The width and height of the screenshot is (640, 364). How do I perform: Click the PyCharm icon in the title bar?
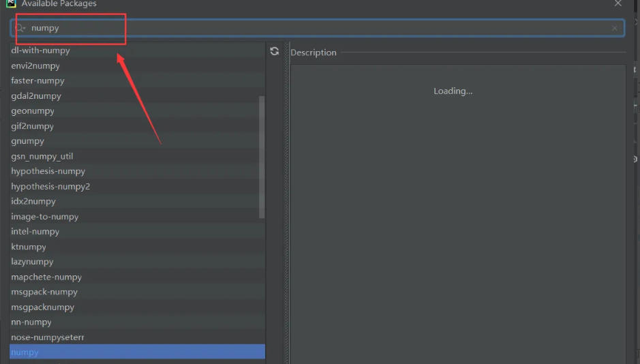pos(11,3)
